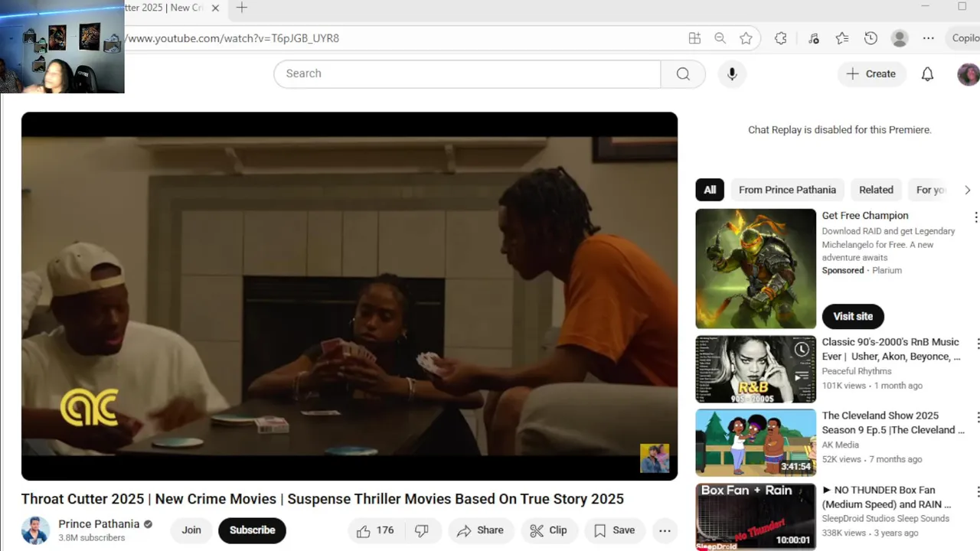Open browser history clock icon
The height and width of the screenshot is (551, 980).
[x=871, y=38]
